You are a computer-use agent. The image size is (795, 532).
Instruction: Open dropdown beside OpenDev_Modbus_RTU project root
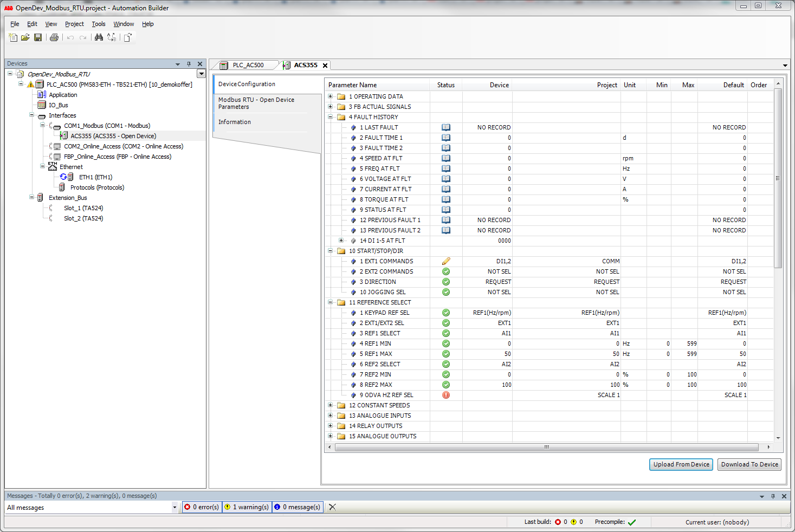click(202, 74)
